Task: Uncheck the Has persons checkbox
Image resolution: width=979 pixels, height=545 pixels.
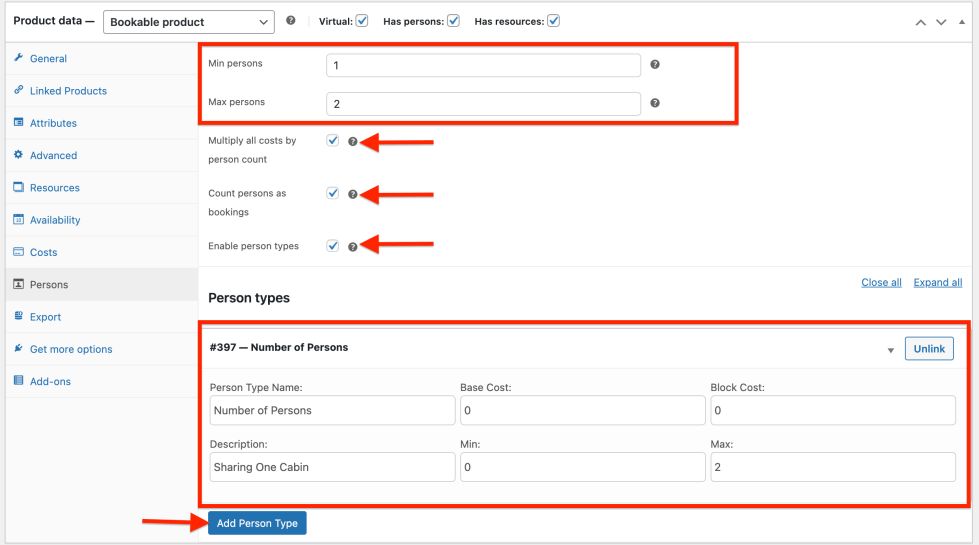Action: coord(453,21)
